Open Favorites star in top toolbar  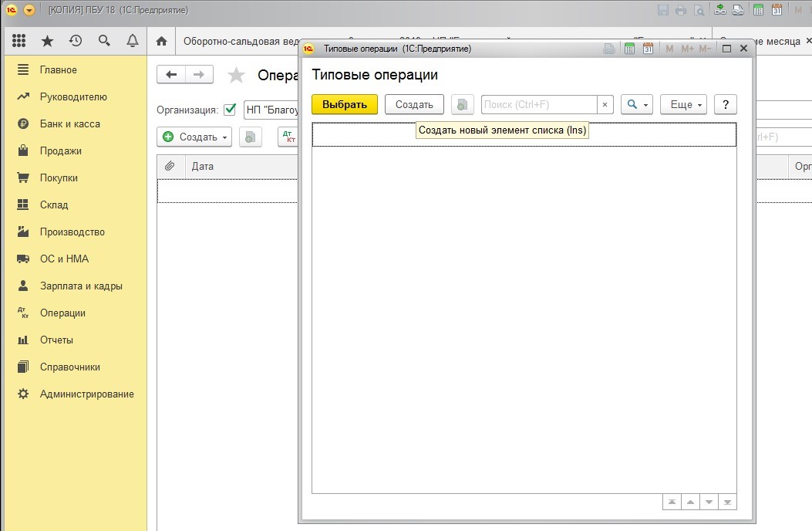(x=47, y=41)
